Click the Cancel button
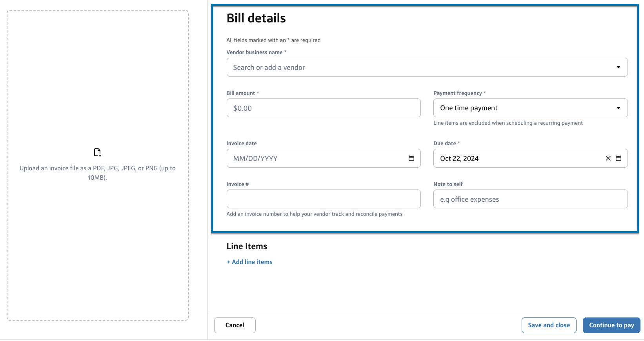The width and height of the screenshot is (644, 341). 235,325
